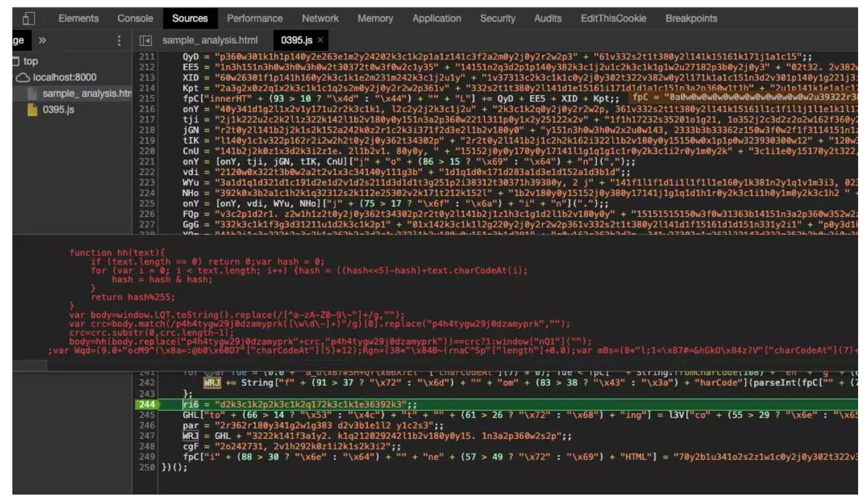Hide the file navigator pane
868x502 pixels.
pos(146,41)
